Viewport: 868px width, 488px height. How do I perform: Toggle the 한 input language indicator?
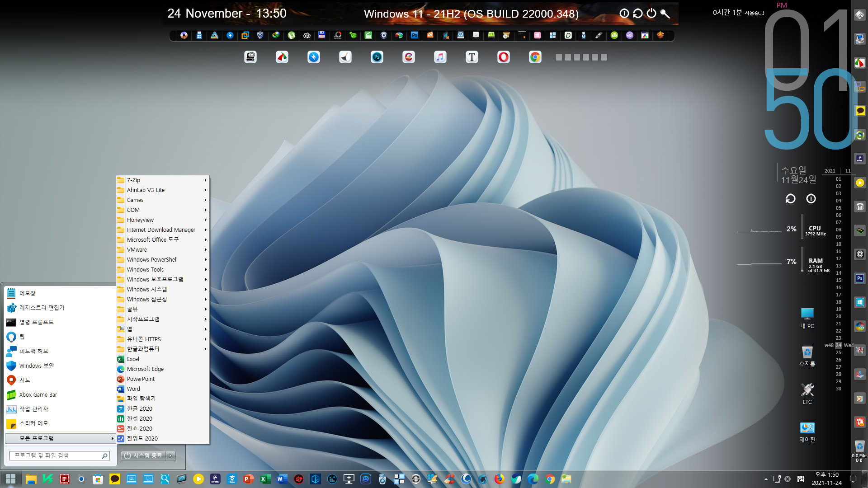click(x=800, y=479)
